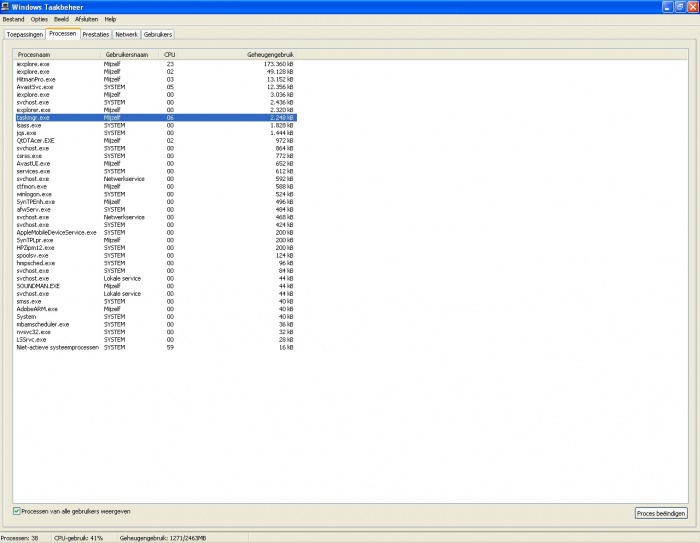
Task: Sort by the Procesnaam column header
Action: [57, 54]
